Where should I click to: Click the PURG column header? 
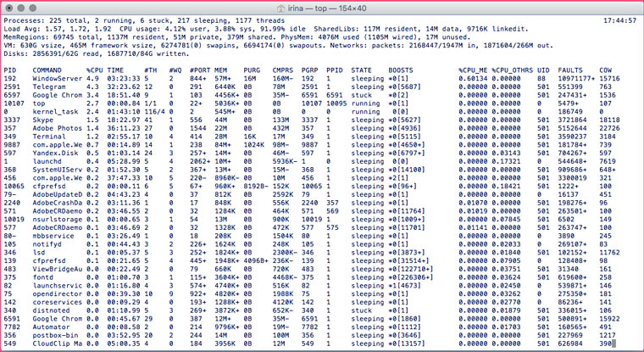coord(252,70)
